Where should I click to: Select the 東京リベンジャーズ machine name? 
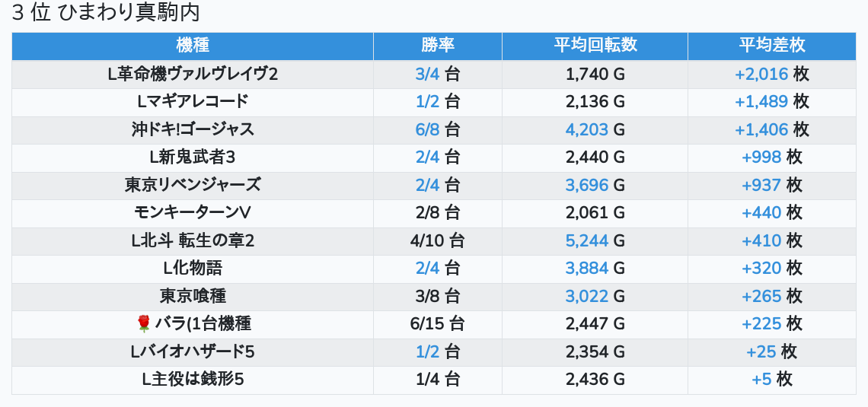[193, 185]
